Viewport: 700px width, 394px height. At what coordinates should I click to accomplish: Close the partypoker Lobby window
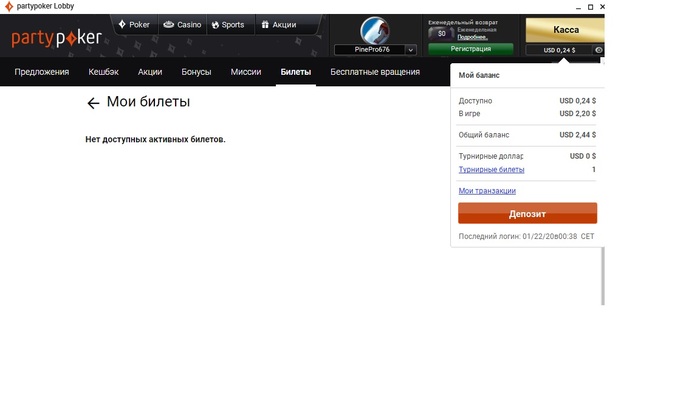click(602, 7)
